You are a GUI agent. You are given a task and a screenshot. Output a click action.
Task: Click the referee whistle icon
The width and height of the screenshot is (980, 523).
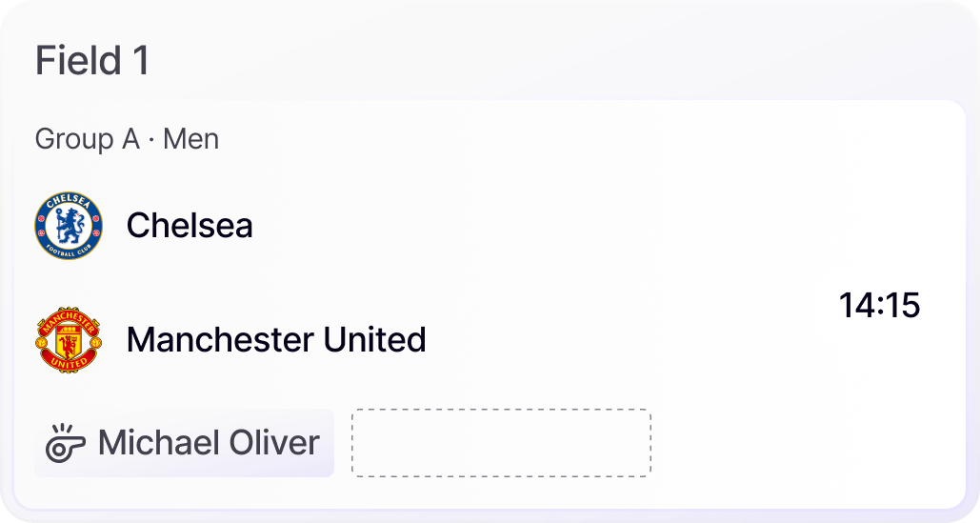pos(66,443)
